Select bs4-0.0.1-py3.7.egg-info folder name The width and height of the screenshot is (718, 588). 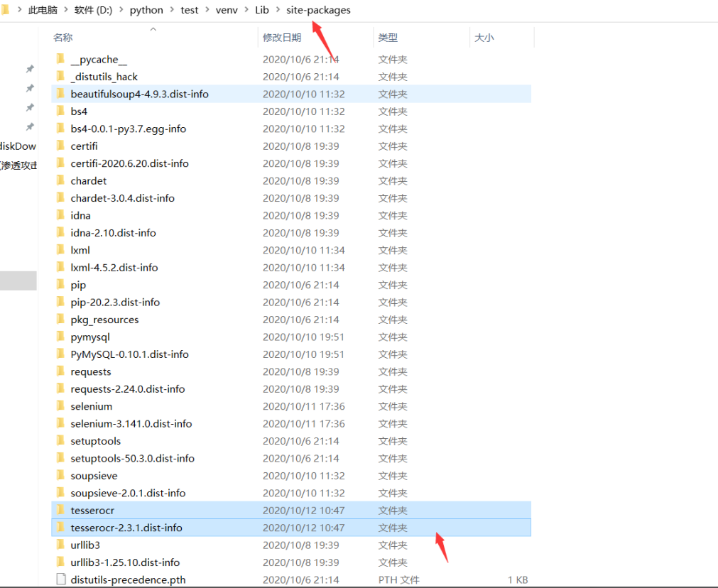[x=129, y=129]
